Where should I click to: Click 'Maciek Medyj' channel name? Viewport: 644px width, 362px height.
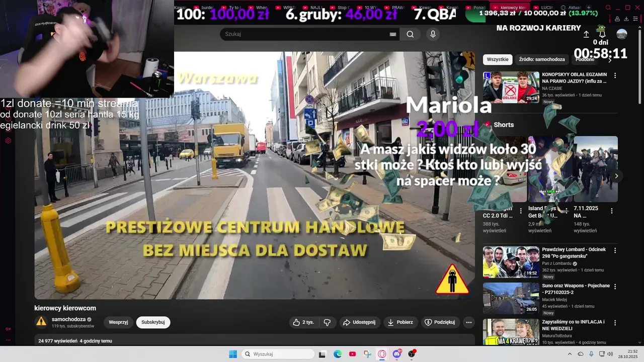[x=555, y=300]
